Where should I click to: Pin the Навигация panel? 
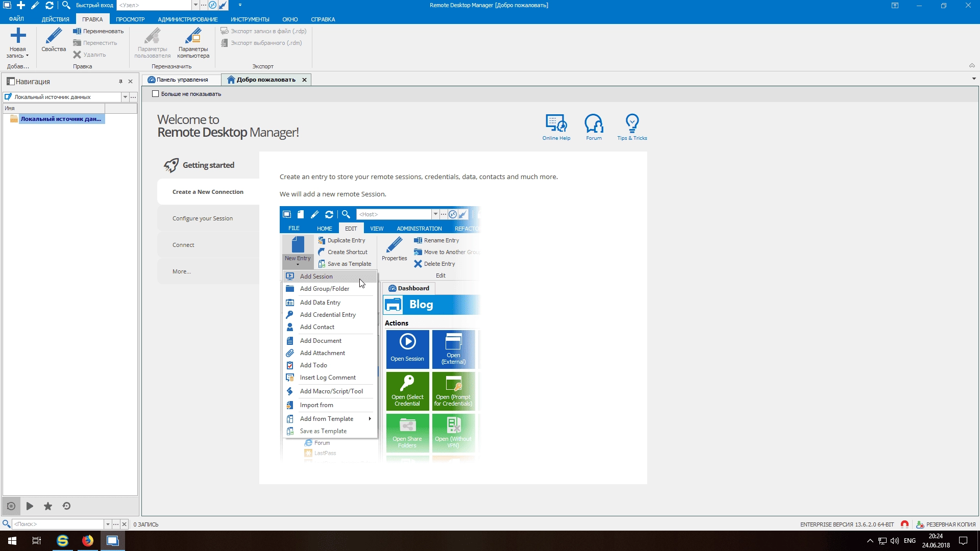pyautogui.click(x=121, y=81)
